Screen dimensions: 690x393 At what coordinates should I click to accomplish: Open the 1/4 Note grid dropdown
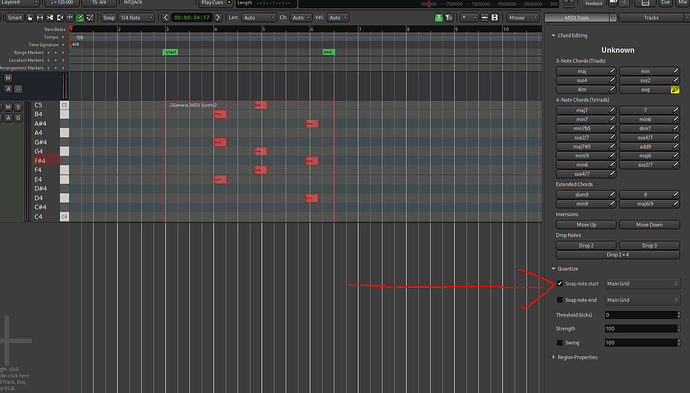pos(136,18)
